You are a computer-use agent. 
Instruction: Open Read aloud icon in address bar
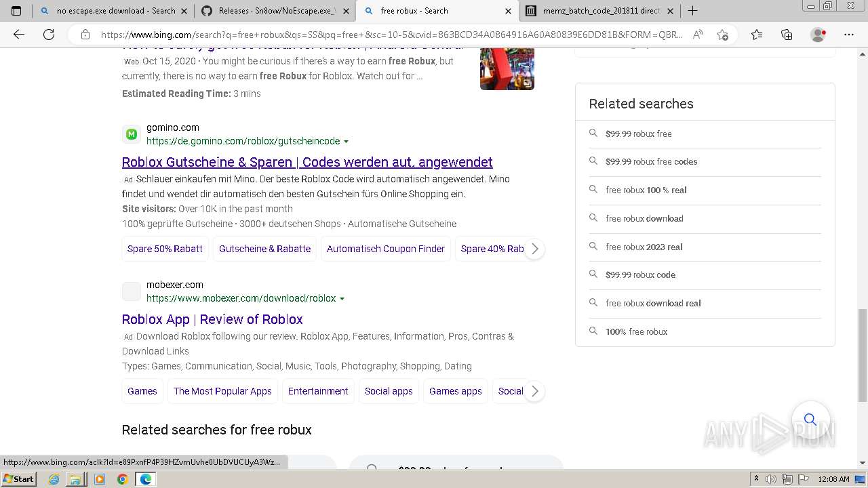click(698, 35)
